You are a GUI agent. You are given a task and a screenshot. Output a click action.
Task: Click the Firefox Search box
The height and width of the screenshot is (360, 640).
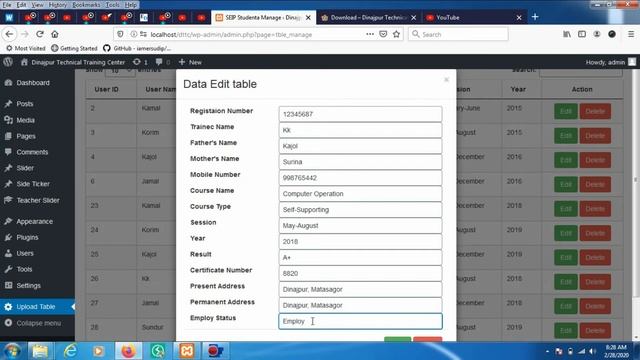[458, 34]
